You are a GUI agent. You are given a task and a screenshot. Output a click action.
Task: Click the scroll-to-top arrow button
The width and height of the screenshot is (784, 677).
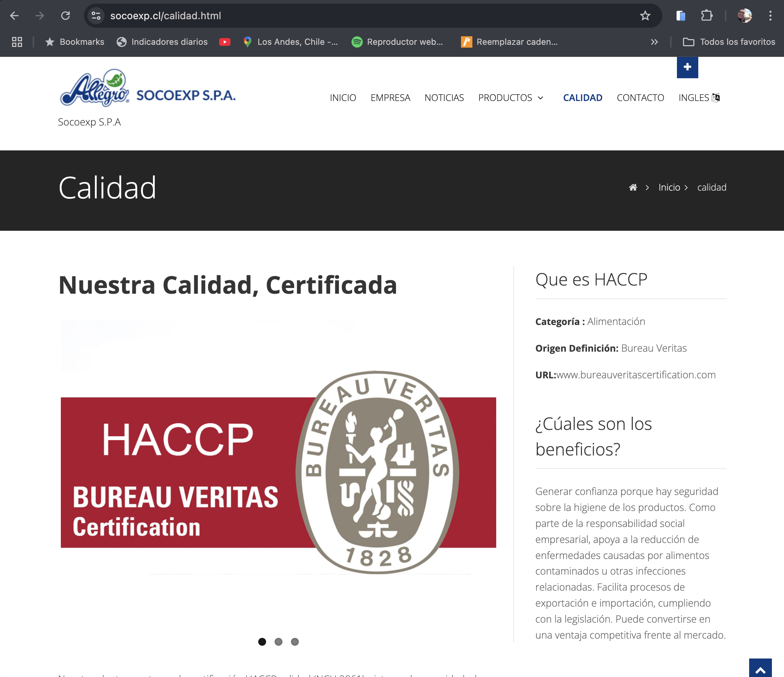(x=760, y=668)
